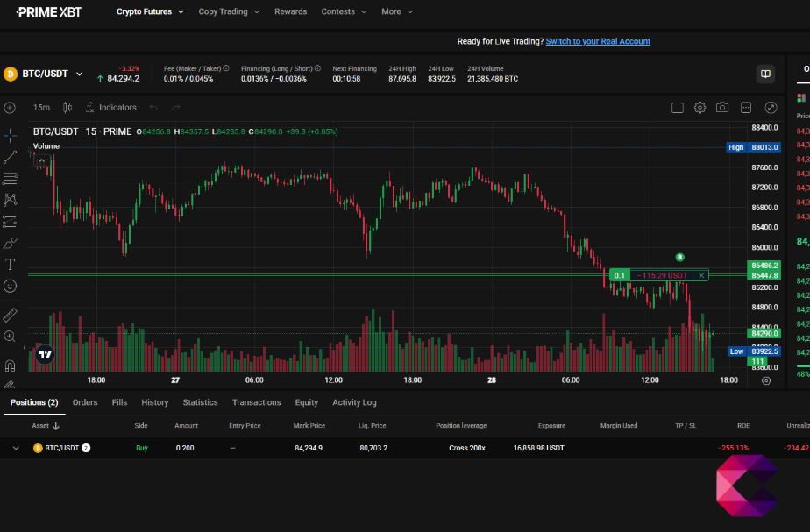Open the 15m timeframe selector

tap(40, 107)
